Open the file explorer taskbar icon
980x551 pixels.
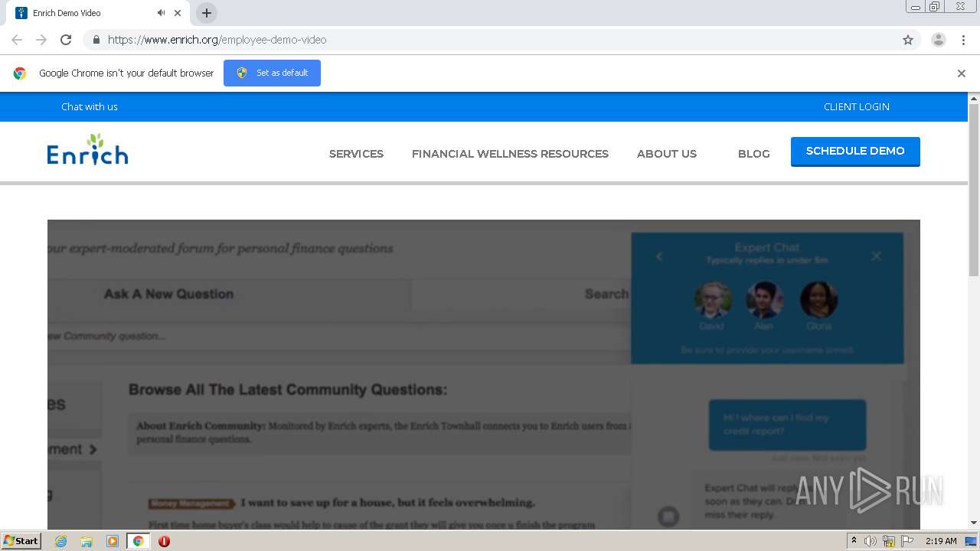pos(87,541)
